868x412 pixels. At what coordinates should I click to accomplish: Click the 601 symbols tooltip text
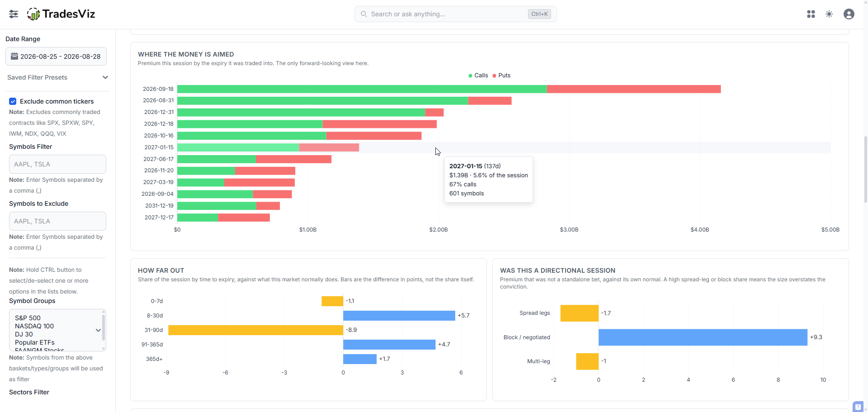click(467, 194)
